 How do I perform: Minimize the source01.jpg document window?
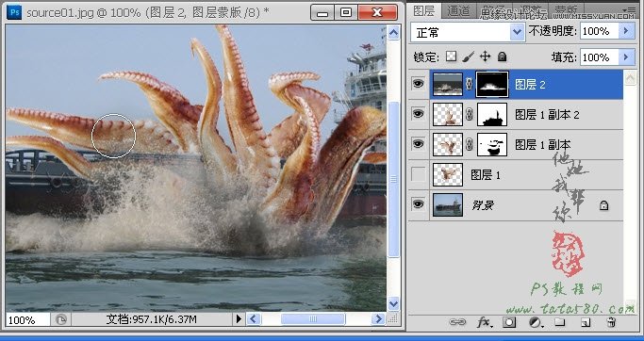coord(322,12)
